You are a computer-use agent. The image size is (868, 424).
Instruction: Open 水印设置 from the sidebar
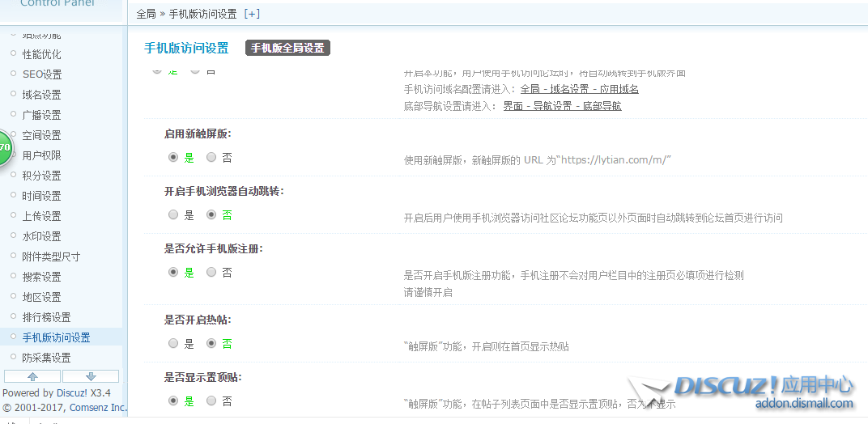pos(41,236)
